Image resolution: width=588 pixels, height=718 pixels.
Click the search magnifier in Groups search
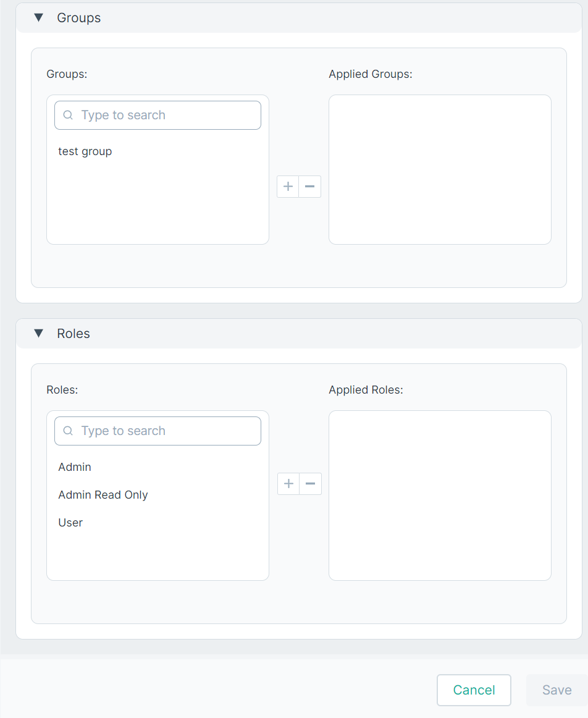68,115
